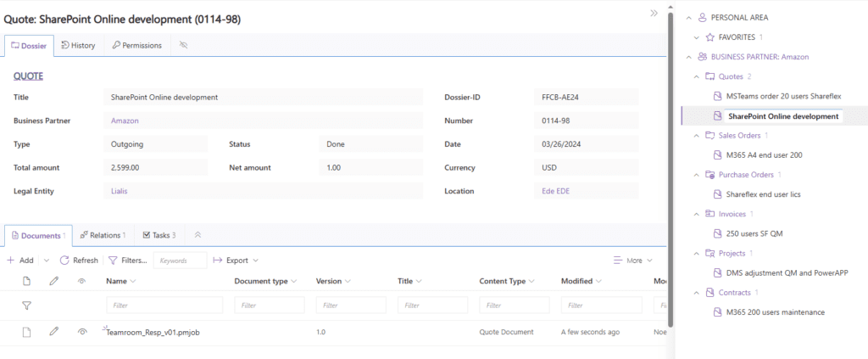Viewport: 868px width, 359px height.
Task: Select the Documents tab
Action: coord(39,235)
